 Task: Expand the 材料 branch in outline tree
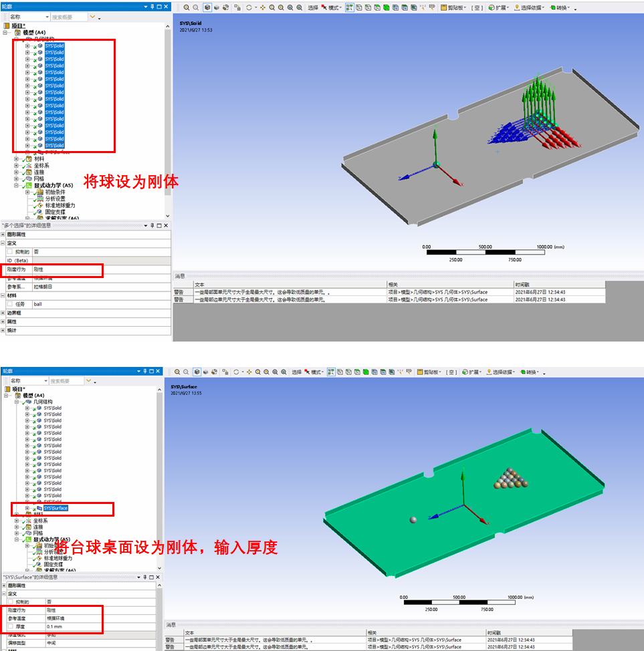click(x=15, y=159)
